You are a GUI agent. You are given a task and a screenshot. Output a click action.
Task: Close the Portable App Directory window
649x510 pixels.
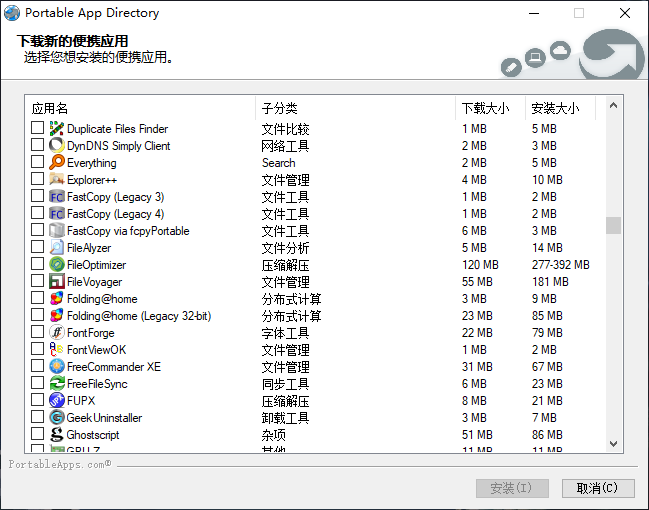pos(625,13)
